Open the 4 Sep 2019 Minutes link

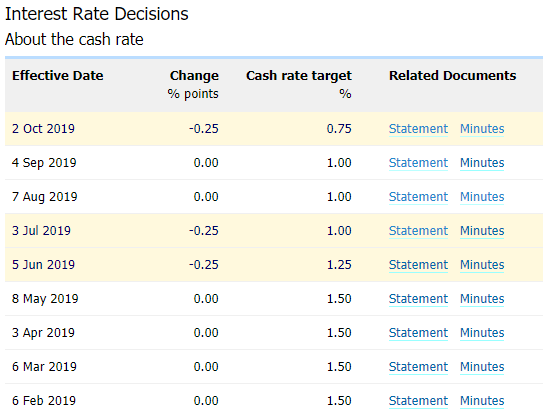pos(482,163)
